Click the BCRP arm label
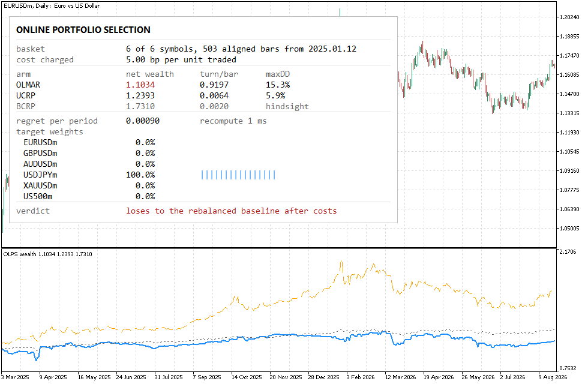The width and height of the screenshot is (588, 384). pos(25,107)
